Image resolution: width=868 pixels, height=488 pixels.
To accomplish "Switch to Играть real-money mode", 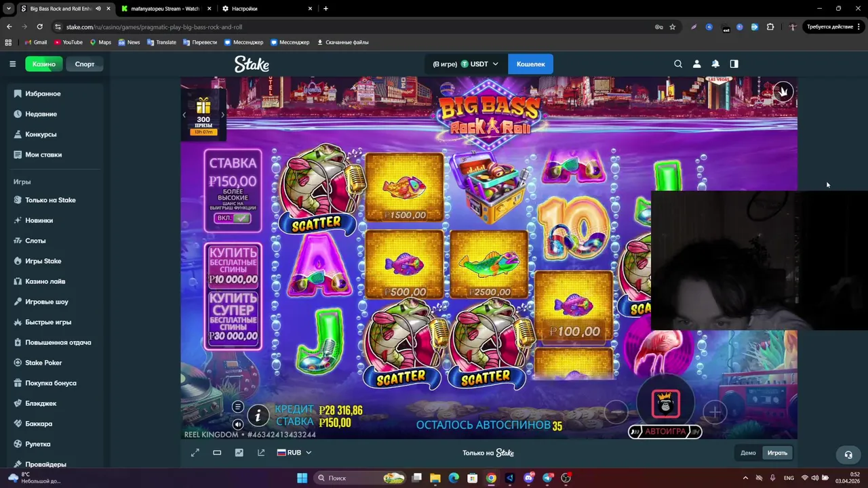I will [x=777, y=453].
